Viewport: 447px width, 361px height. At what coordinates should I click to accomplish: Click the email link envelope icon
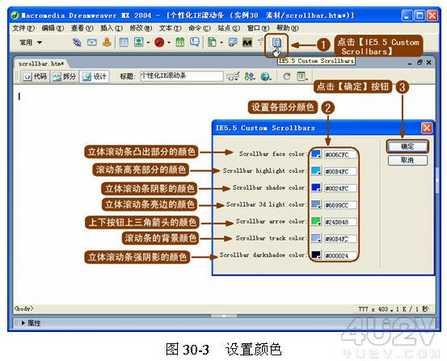click(x=92, y=43)
